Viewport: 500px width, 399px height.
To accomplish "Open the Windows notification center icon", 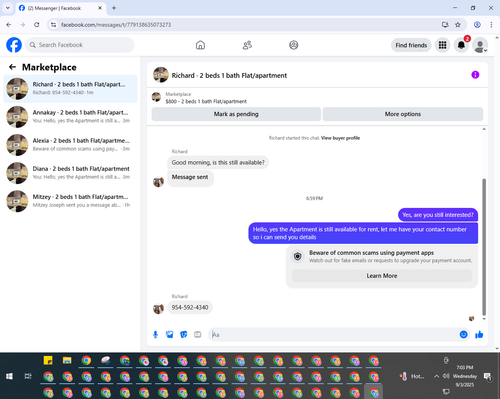I will pyautogui.click(x=488, y=376).
